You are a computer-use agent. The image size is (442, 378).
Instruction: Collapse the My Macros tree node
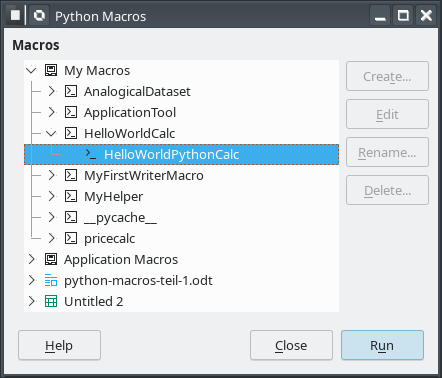pyautogui.click(x=31, y=70)
